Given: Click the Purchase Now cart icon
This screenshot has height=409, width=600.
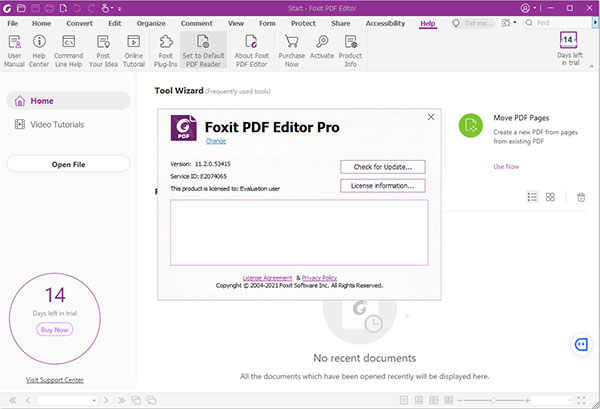Looking at the screenshot, I should tap(292, 41).
